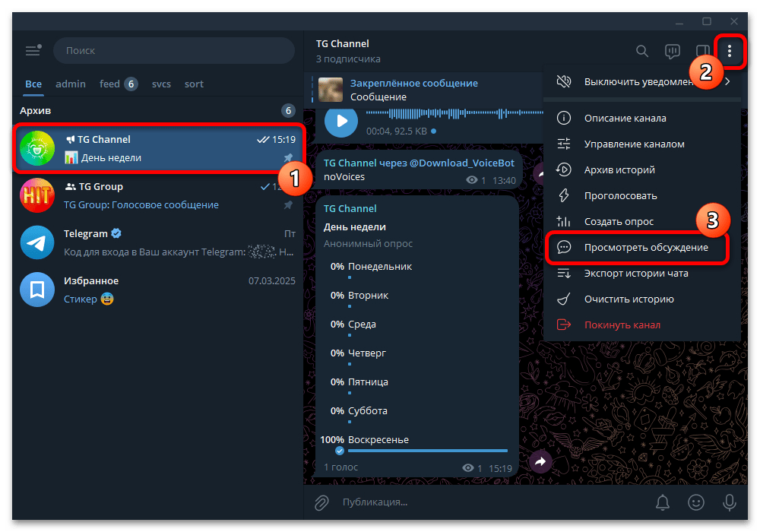Click the crossed-out speaker mute icon
This screenshot has height=532, width=760.
[x=564, y=81]
